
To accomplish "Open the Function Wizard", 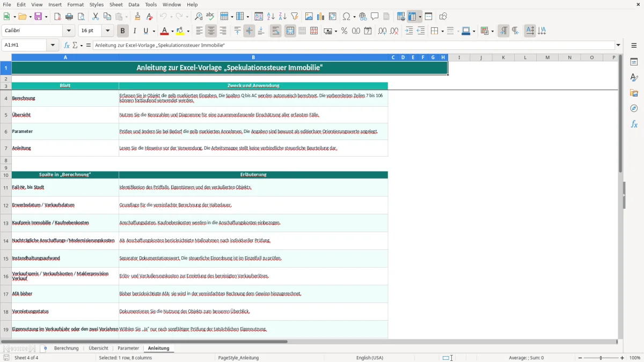I will click(67, 46).
